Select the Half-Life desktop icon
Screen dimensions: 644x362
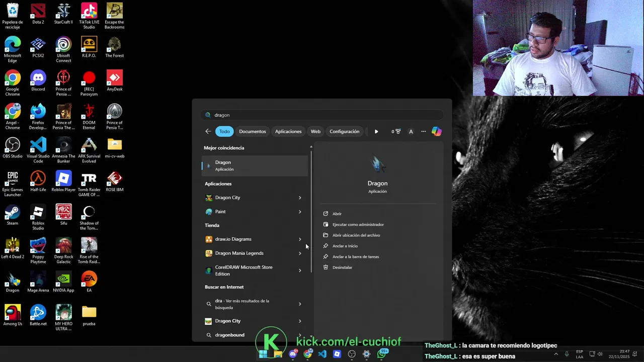(x=38, y=182)
